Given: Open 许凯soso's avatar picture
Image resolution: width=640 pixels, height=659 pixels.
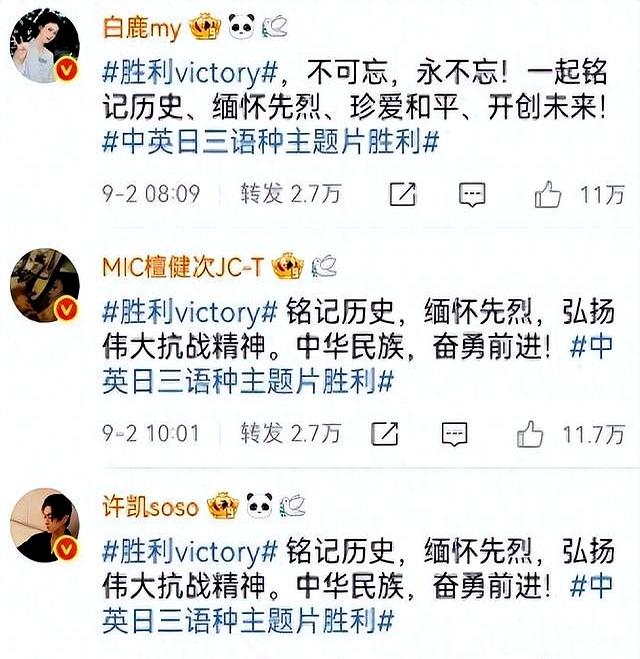Looking at the screenshot, I should [45, 525].
